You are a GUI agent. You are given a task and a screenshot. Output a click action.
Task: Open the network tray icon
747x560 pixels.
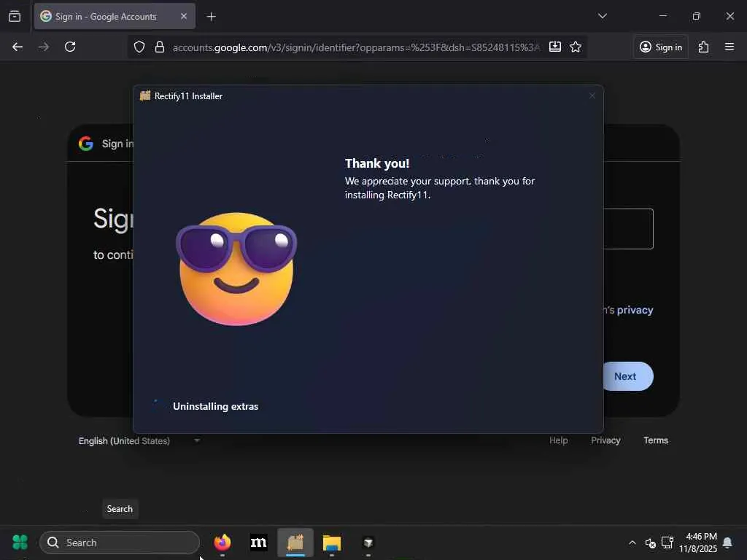point(667,542)
